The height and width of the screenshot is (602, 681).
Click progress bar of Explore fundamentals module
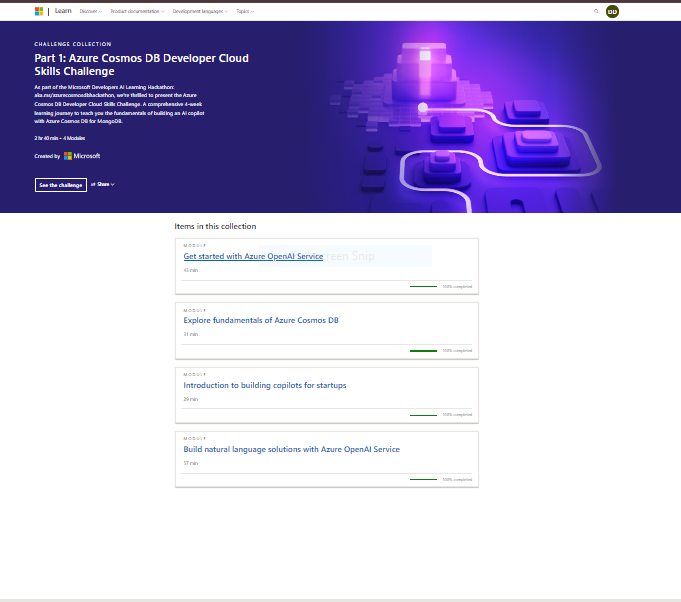[x=423, y=351]
